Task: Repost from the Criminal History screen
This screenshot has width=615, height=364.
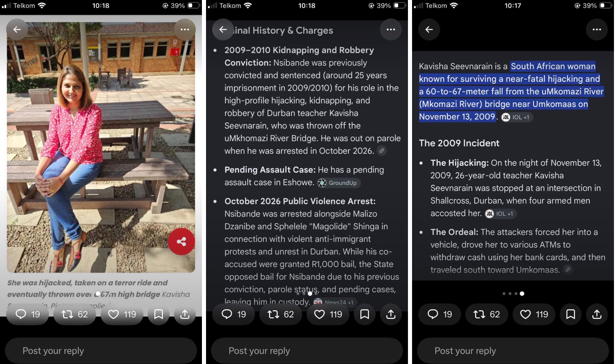Action: [x=281, y=314]
